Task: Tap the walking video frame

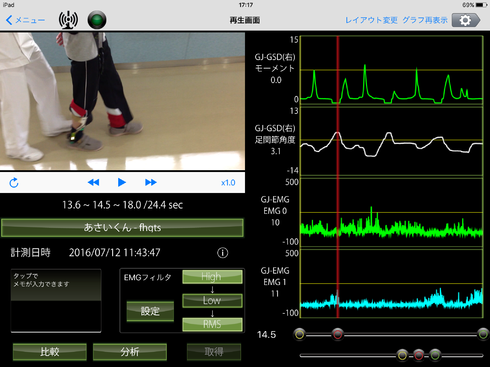Action: coord(122,101)
